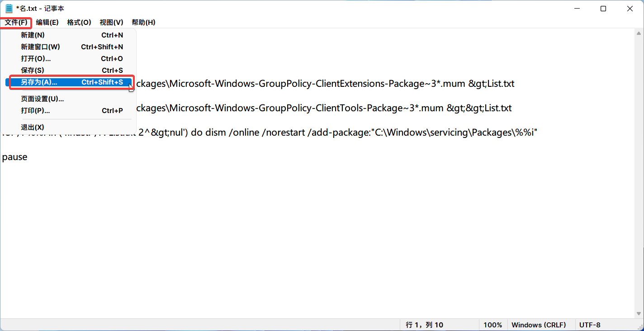Maximize the Notepad window

tap(603, 9)
